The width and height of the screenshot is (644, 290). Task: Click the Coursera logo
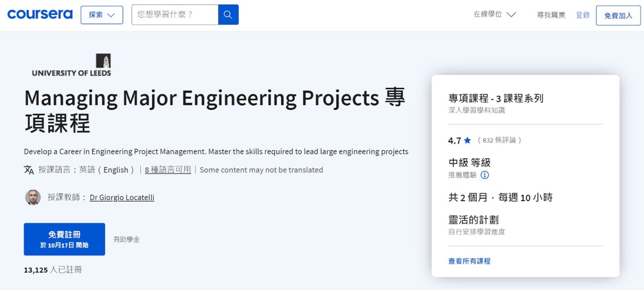(40, 14)
